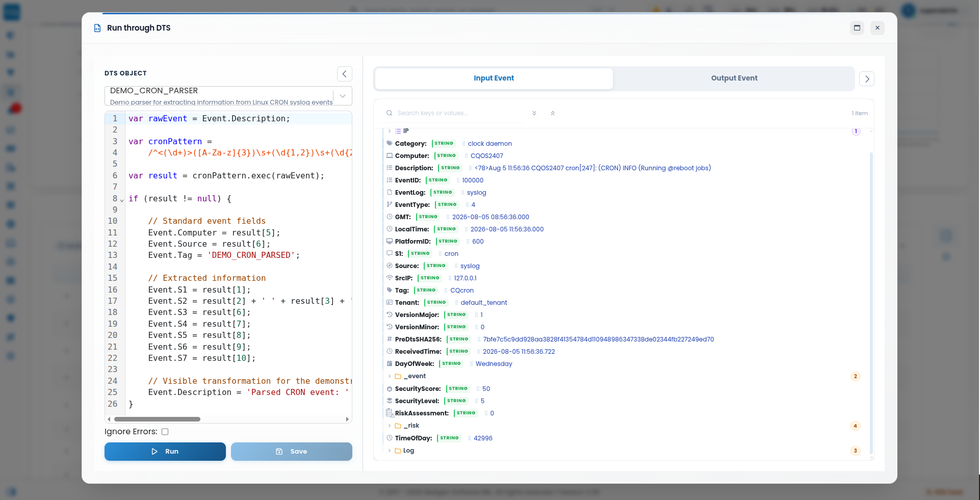Click the GMT clock icon
980x500 pixels.
(390, 217)
